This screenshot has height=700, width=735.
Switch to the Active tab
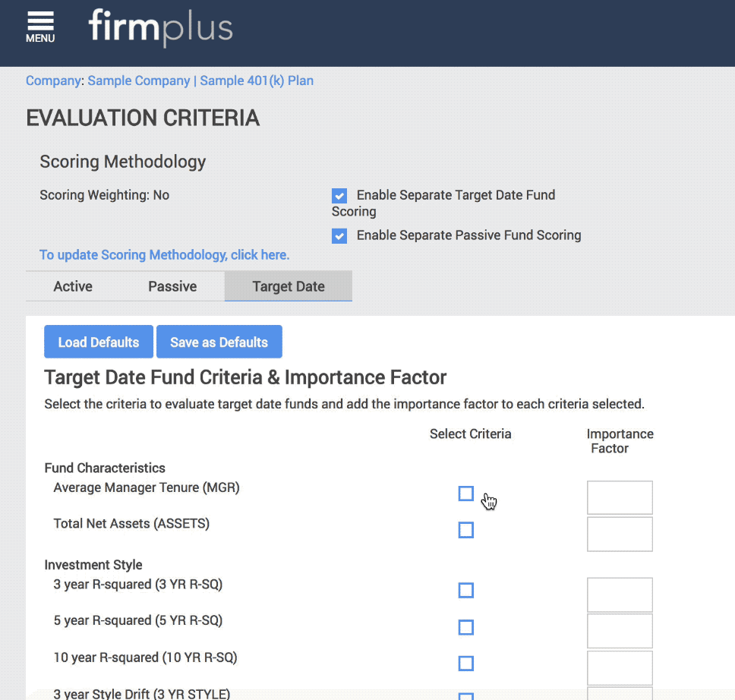73,286
